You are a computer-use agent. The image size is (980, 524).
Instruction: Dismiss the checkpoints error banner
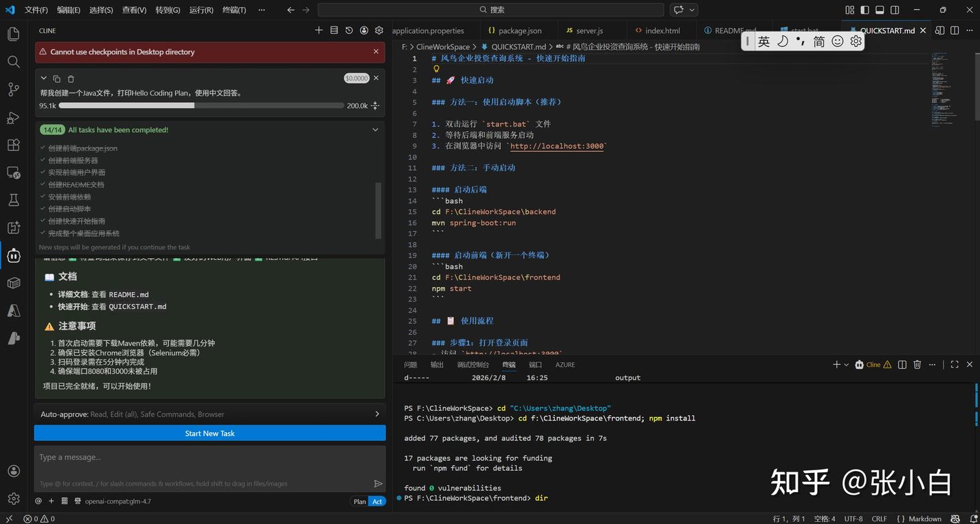376,52
